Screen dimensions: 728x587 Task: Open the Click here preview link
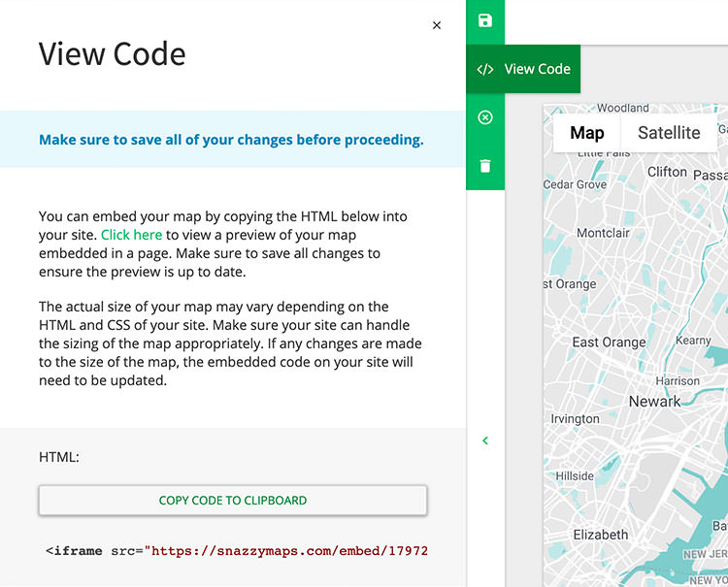(x=131, y=235)
